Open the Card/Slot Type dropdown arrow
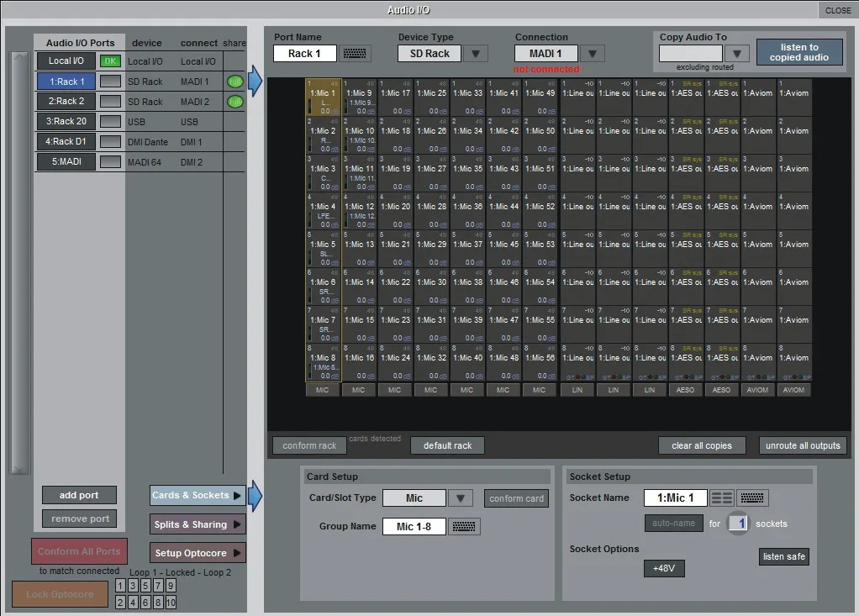The image size is (859, 616). click(x=461, y=498)
